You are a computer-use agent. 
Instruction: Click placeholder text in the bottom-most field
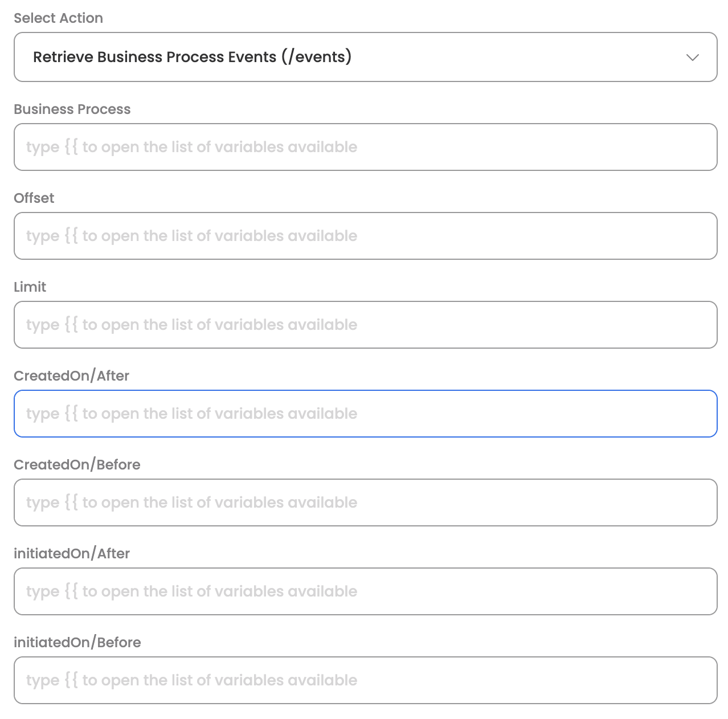pos(191,680)
